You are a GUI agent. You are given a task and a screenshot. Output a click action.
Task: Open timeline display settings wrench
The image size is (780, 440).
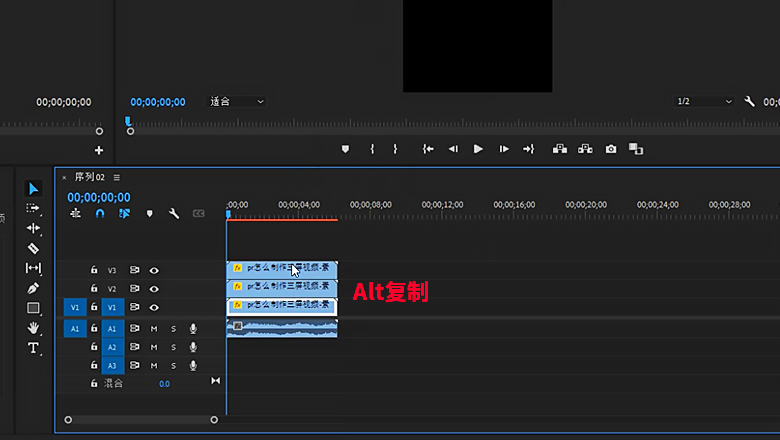coord(173,213)
